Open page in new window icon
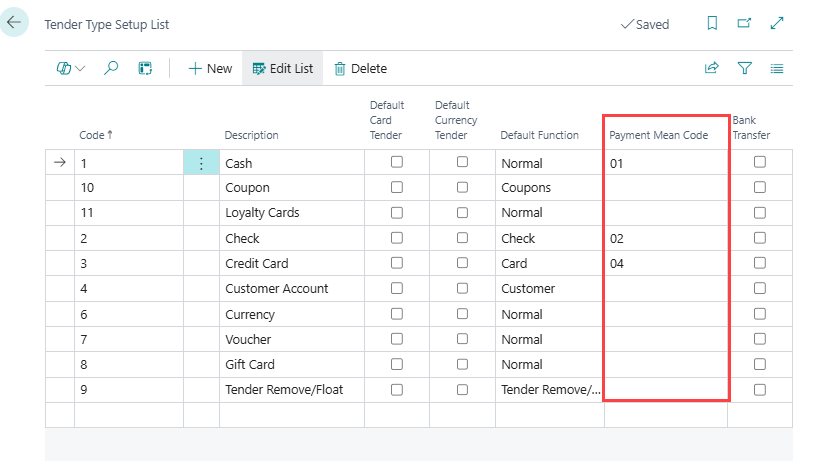818x461 pixels. point(744,24)
